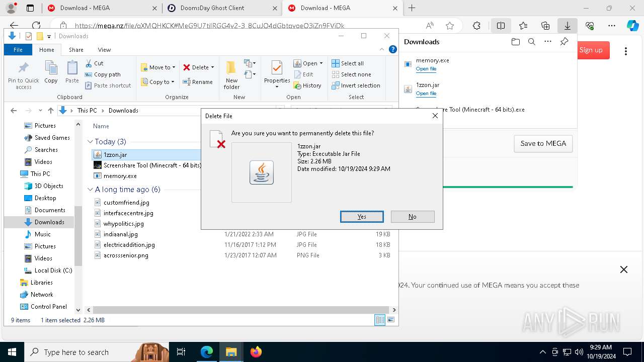
Task: Switch to the Home ribbon tab
Action: coord(47,50)
